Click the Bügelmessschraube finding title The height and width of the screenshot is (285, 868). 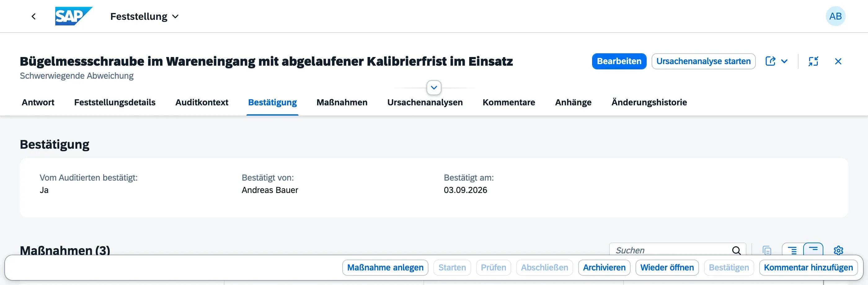pyautogui.click(x=266, y=61)
